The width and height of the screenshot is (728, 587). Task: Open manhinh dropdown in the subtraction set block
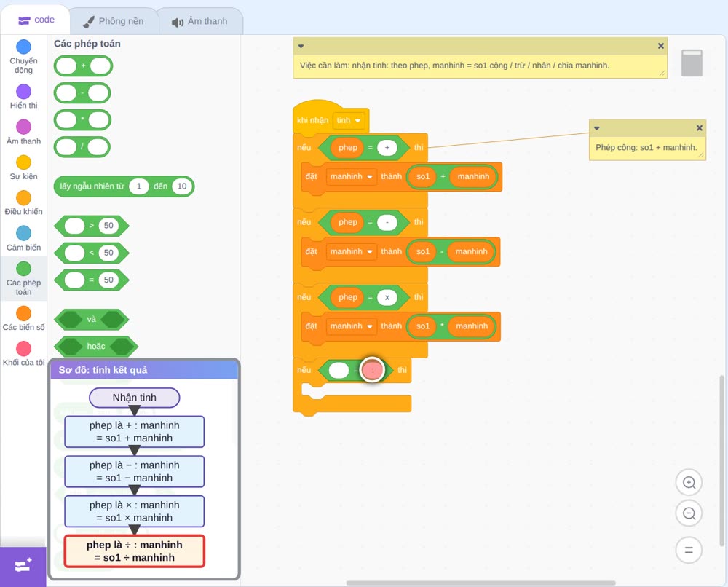click(351, 252)
